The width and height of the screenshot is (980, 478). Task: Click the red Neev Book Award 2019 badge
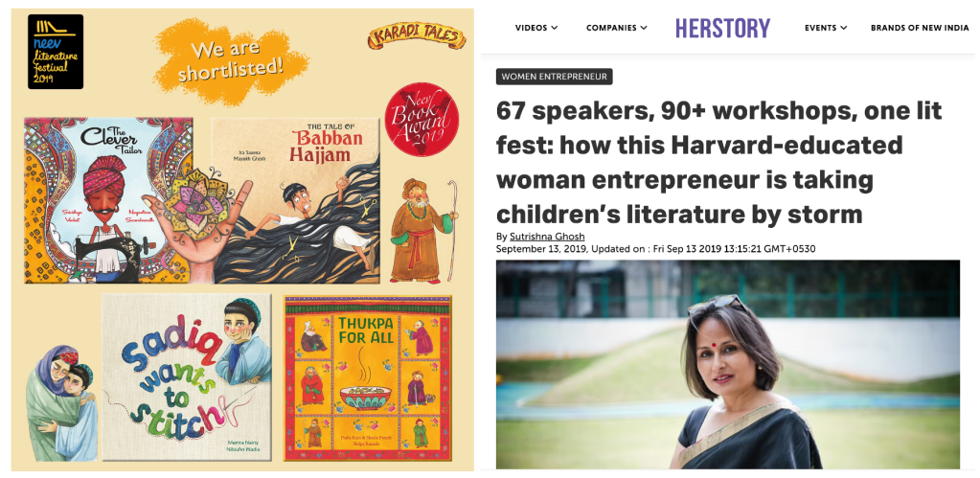(422, 120)
